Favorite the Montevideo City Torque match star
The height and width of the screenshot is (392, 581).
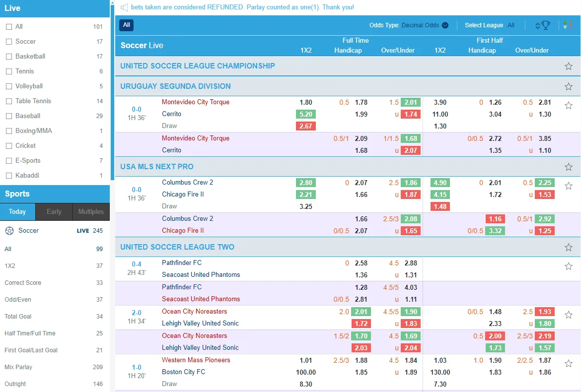tap(569, 105)
